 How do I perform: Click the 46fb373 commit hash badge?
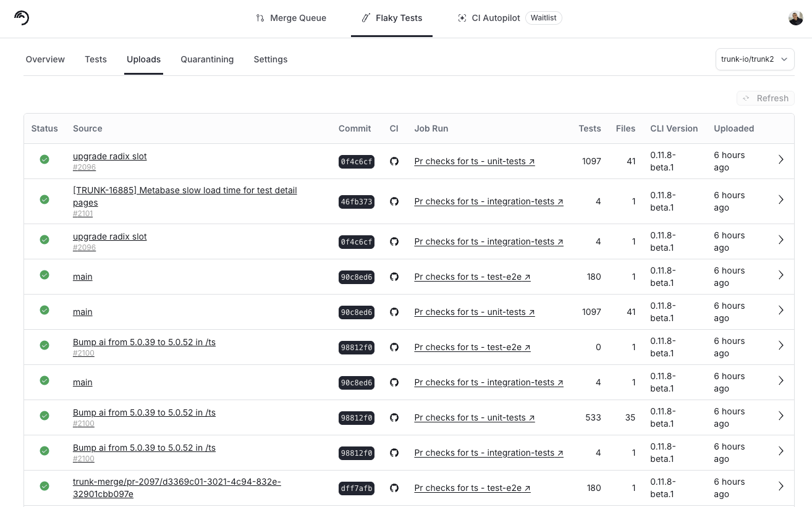pyautogui.click(x=357, y=202)
